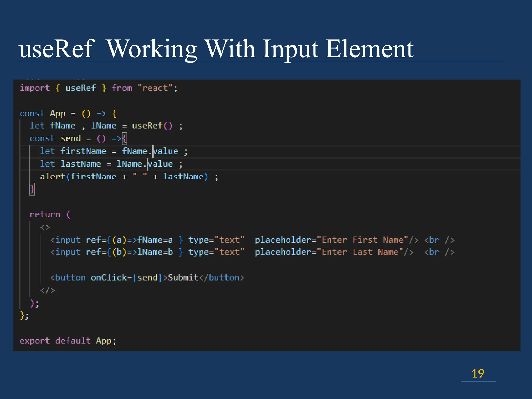
Task: Click the 'onClick={send}' attribute on the button
Action: click(127, 278)
